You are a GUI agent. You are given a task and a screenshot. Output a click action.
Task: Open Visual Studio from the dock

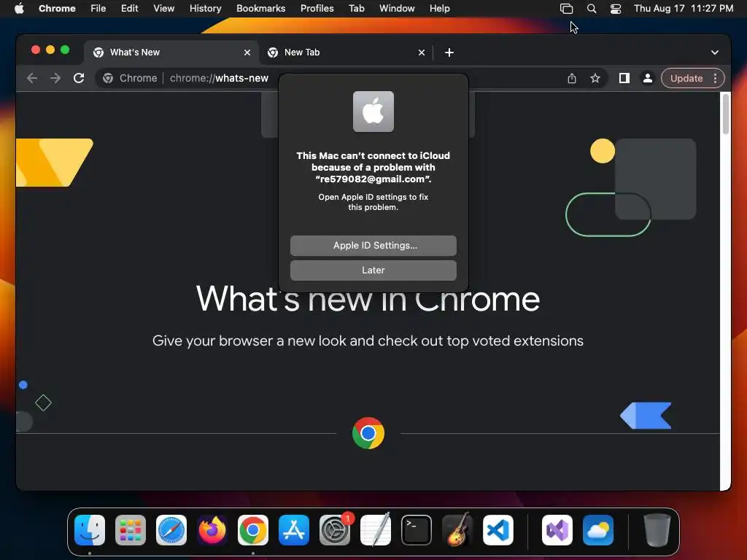tap(557, 530)
